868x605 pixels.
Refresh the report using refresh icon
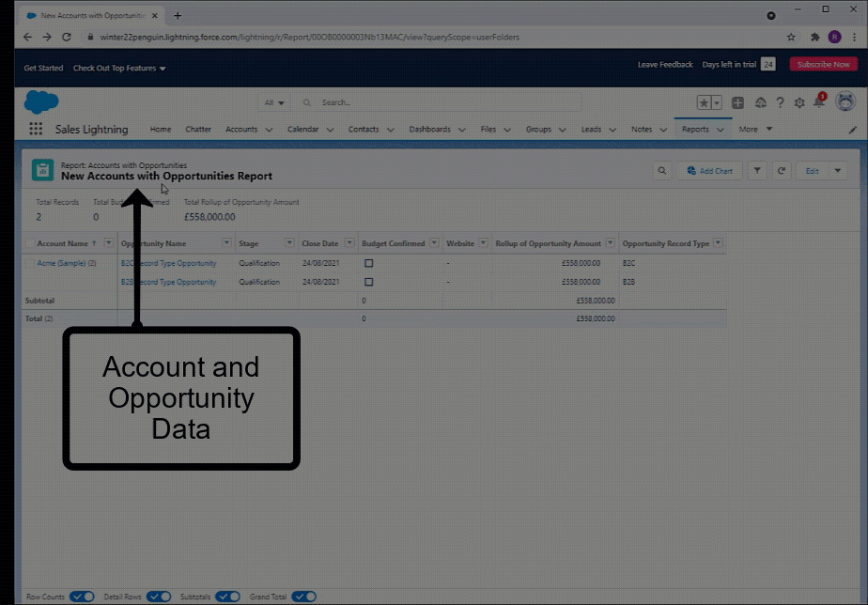pyautogui.click(x=781, y=171)
